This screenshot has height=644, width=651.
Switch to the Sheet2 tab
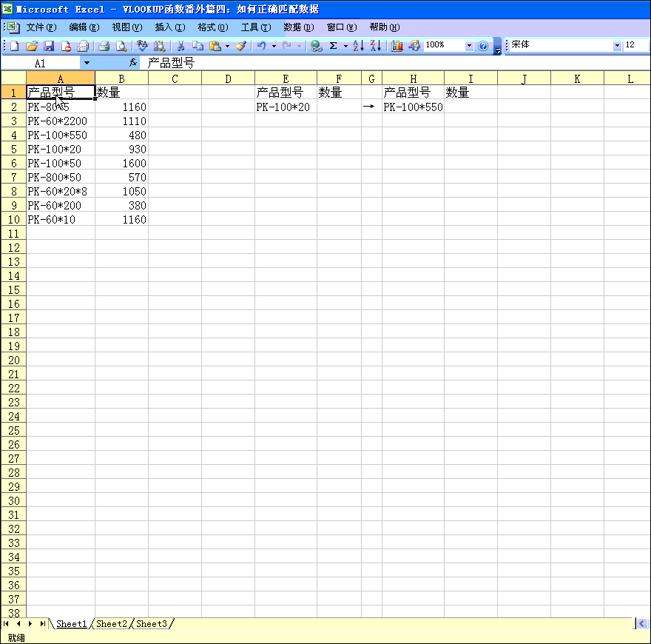112,624
